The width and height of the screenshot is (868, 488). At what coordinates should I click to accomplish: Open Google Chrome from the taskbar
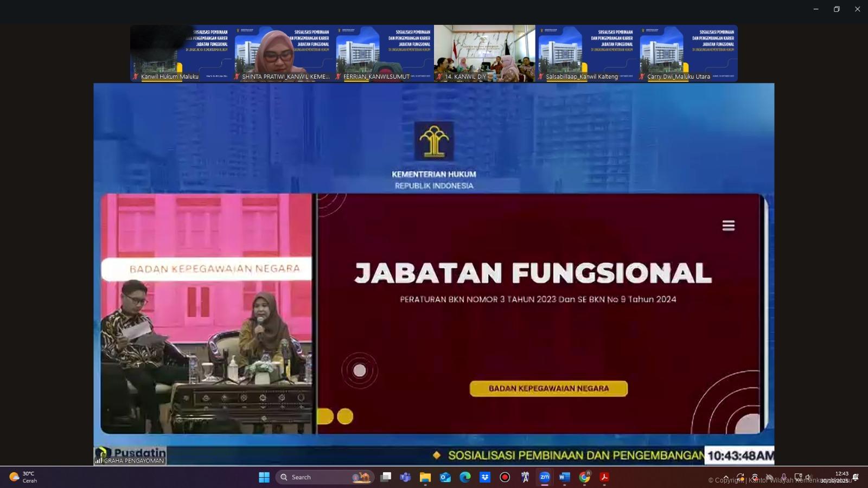pos(584,477)
